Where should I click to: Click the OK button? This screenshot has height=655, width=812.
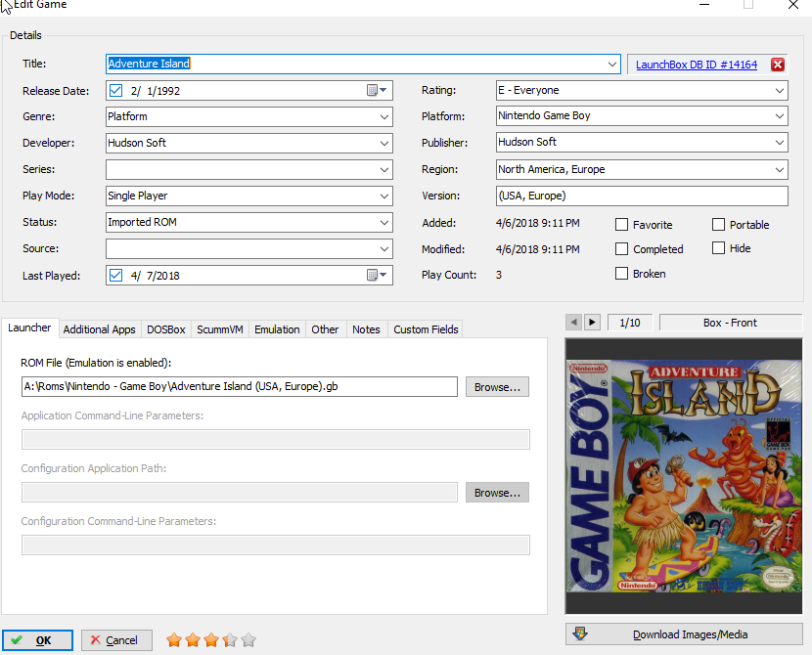pyautogui.click(x=37, y=640)
